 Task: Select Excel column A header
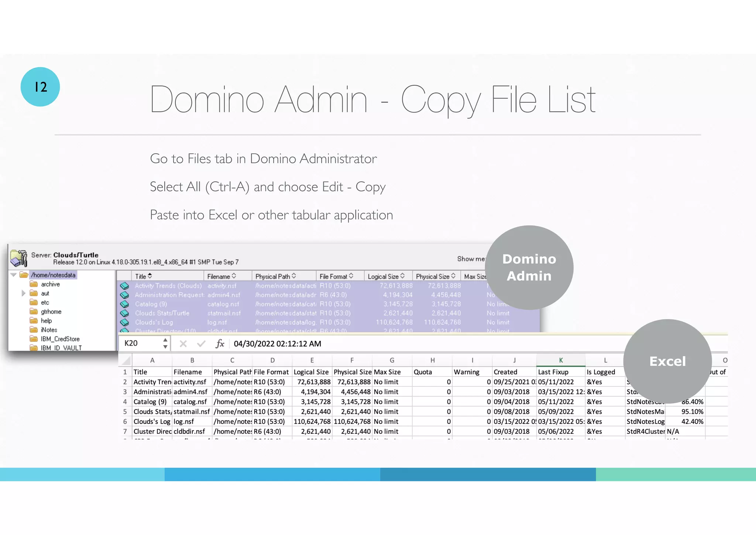(x=152, y=360)
